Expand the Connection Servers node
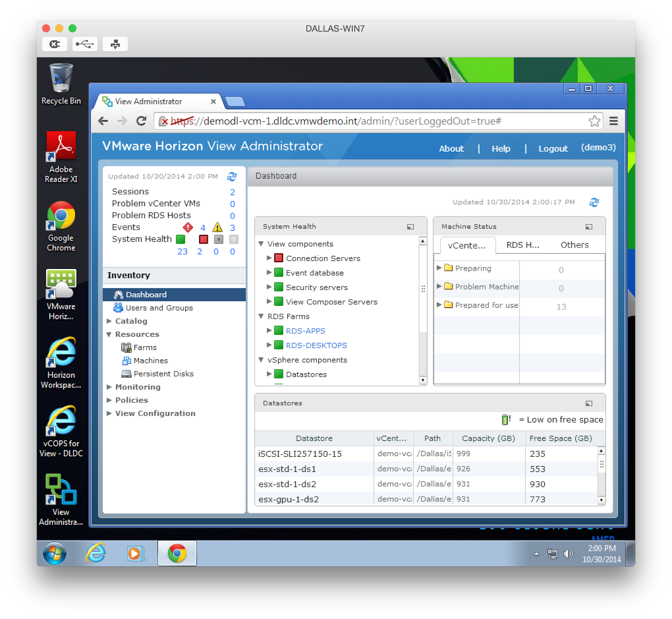The height and width of the screenshot is (619, 672). point(269,258)
